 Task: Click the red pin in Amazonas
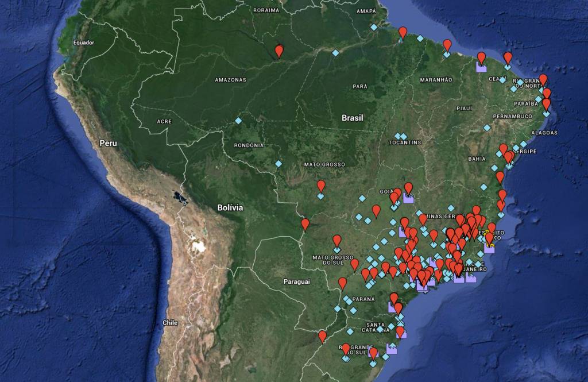279,52
